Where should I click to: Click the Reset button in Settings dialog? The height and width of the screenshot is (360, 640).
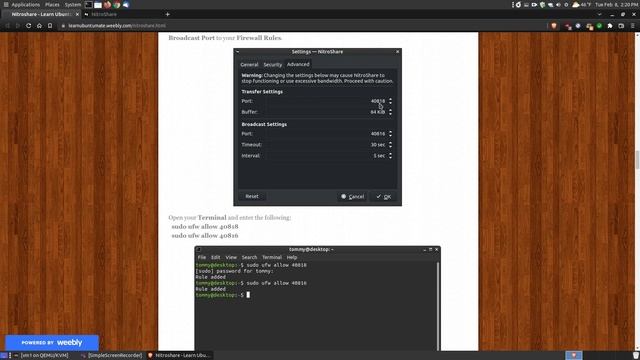[x=252, y=196]
